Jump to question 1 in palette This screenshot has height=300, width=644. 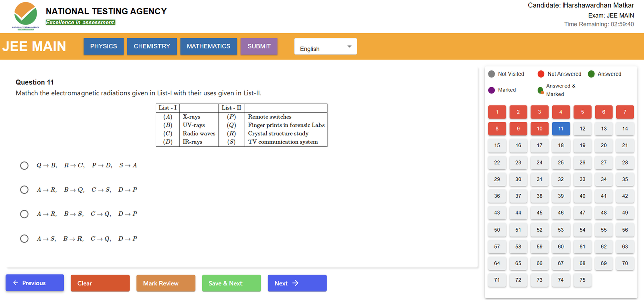coord(497,112)
